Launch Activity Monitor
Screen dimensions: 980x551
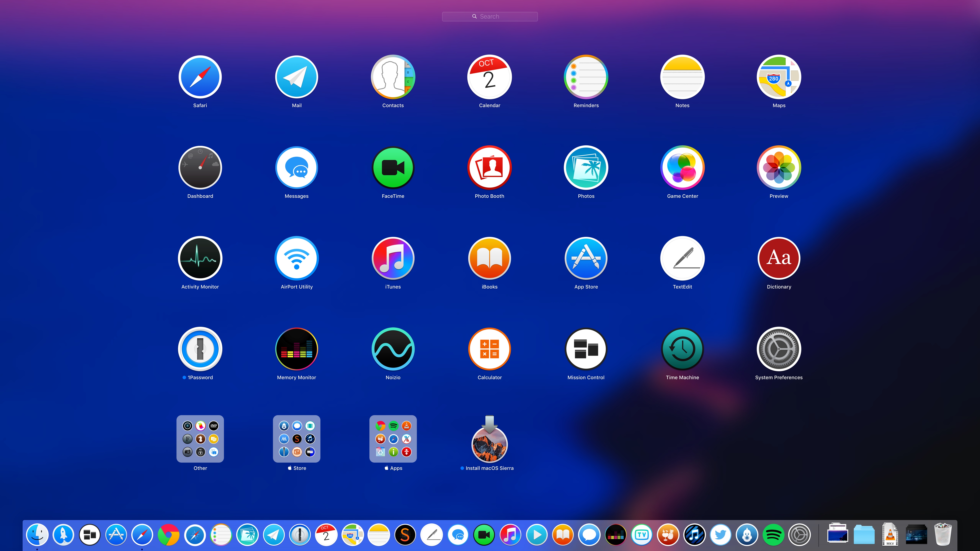coord(200,258)
